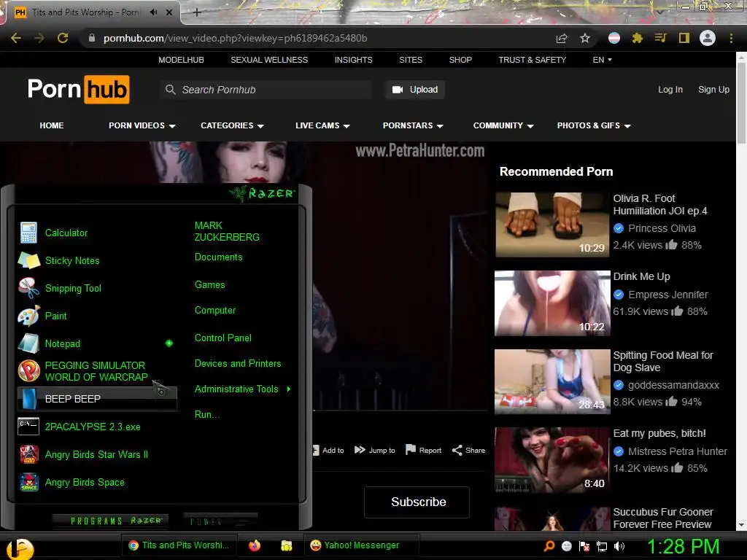The width and height of the screenshot is (747, 560).
Task: Open the Chrome profile avatar icon
Action: 708,38
